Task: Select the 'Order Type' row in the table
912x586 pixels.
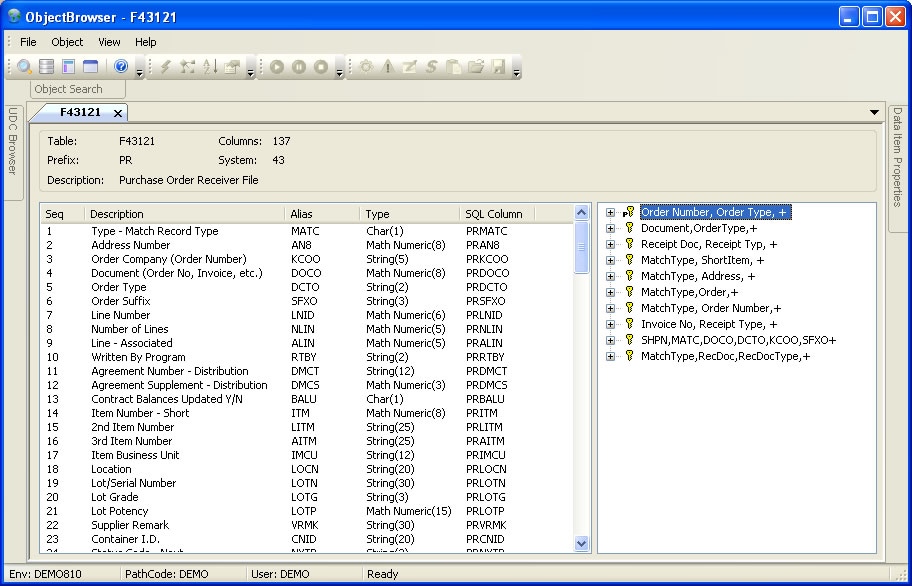Action: click(119, 287)
